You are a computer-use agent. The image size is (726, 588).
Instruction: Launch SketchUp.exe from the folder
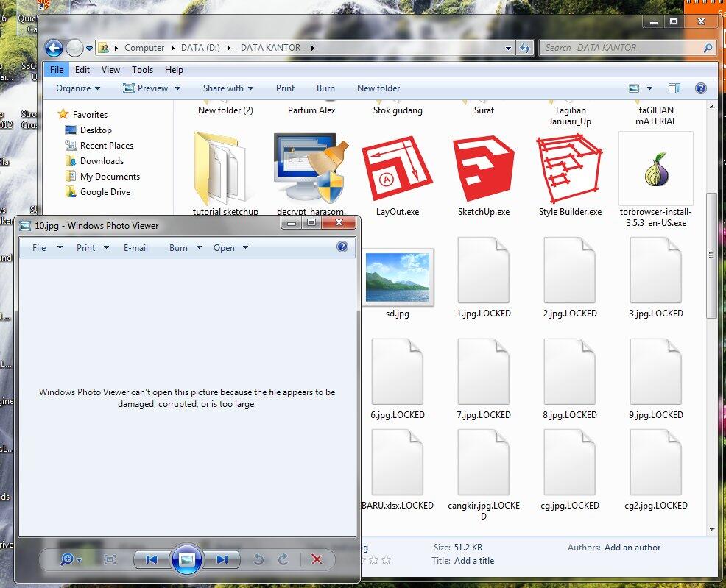point(483,169)
